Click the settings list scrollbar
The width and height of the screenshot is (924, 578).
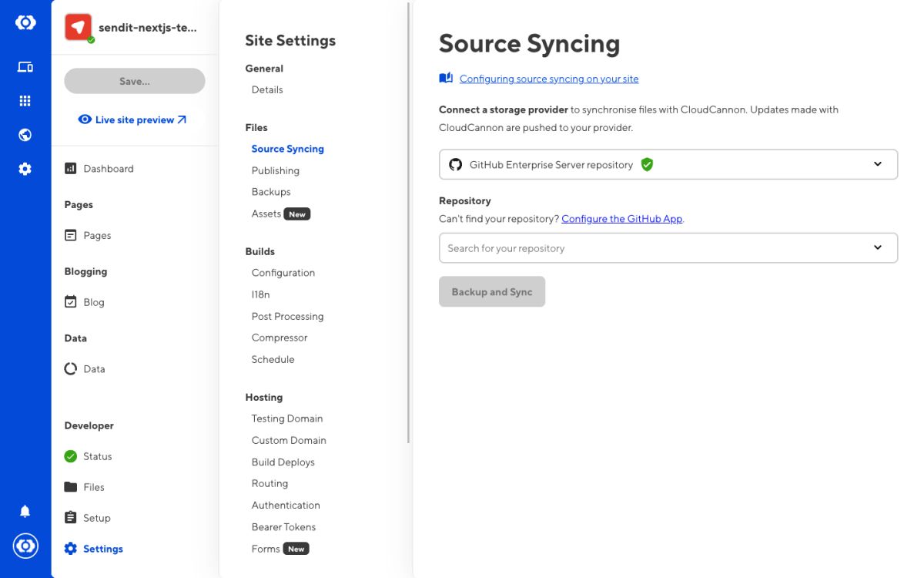(409, 223)
